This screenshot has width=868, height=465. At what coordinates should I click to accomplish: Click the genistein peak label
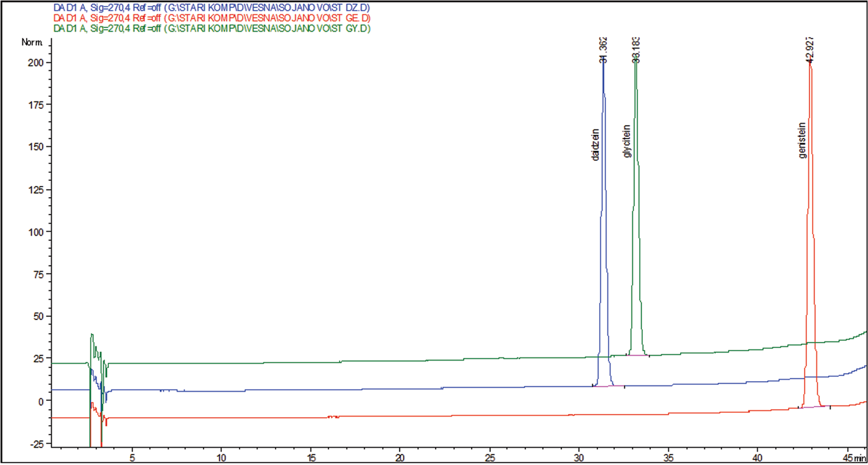pos(803,140)
